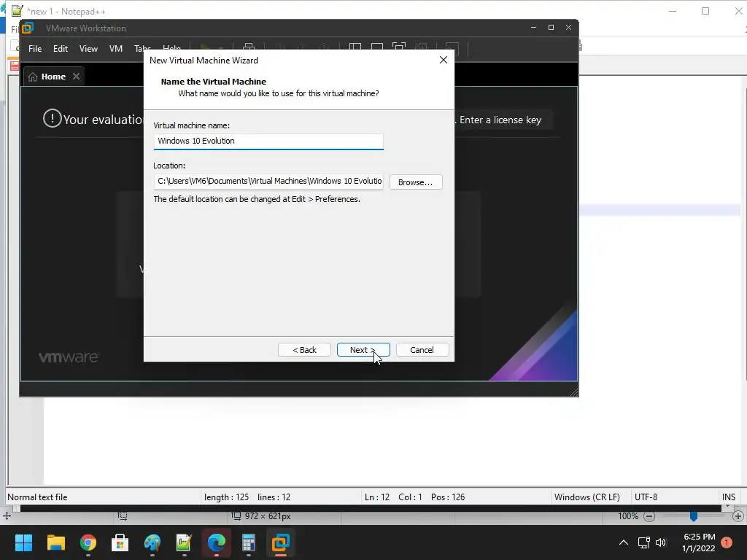Click Enter a license key link

(500, 120)
